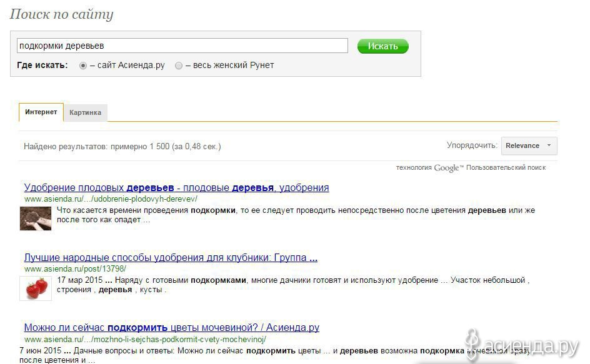Click the snippet starting Что касается времени
Image resolution: width=590 pixels, height=364 pixels.
click(296, 215)
